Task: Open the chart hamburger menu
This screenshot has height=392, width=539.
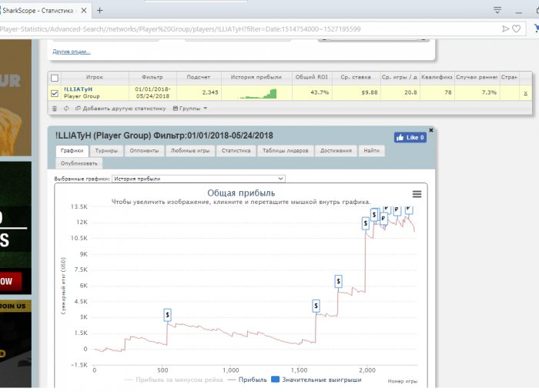Action: pos(417,194)
